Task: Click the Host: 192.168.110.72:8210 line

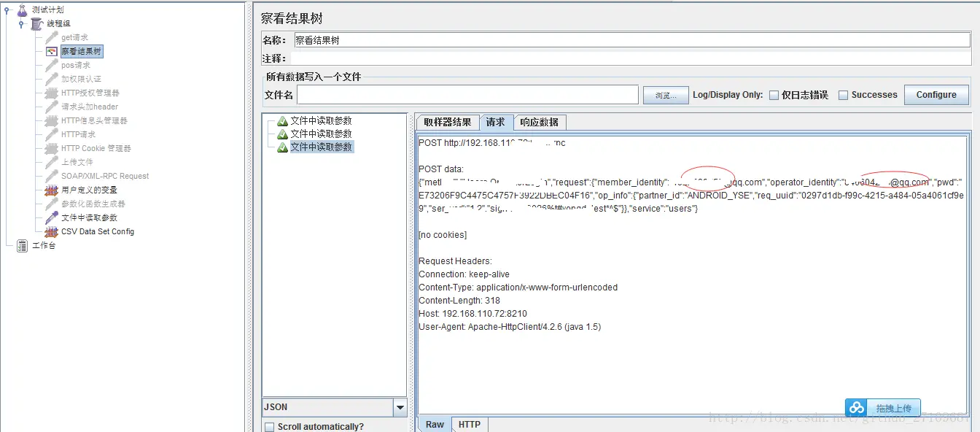Action: click(472, 314)
